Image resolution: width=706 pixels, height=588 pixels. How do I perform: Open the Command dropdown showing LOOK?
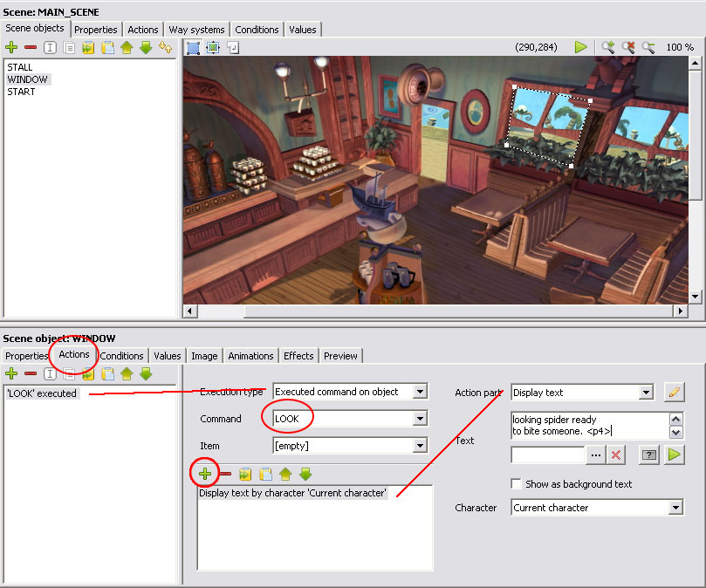(x=420, y=419)
